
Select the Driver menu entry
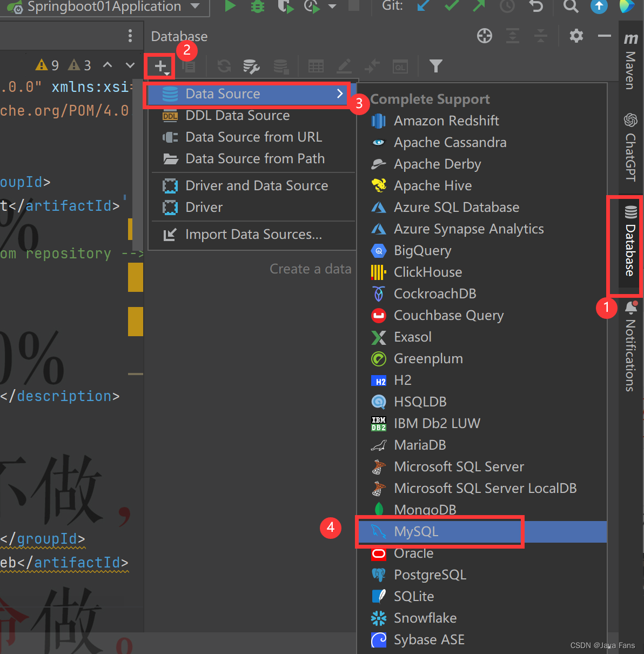pos(252,208)
